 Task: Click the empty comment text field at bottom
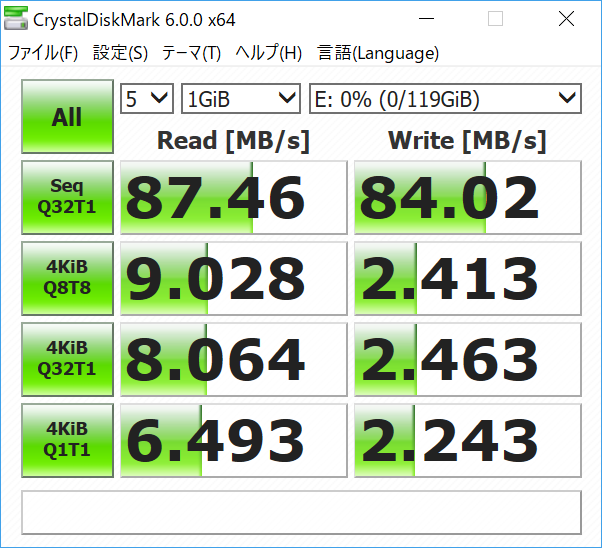tap(301, 512)
